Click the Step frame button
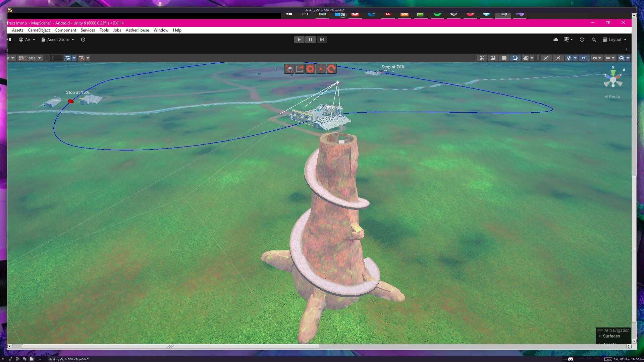The height and width of the screenshot is (362, 644). pos(322,40)
